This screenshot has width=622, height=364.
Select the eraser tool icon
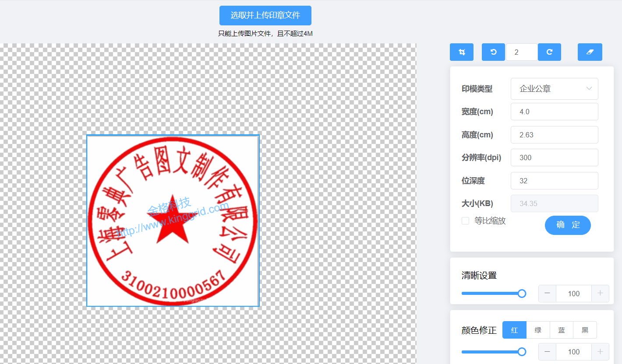pyautogui.click(x=590, y=52)
